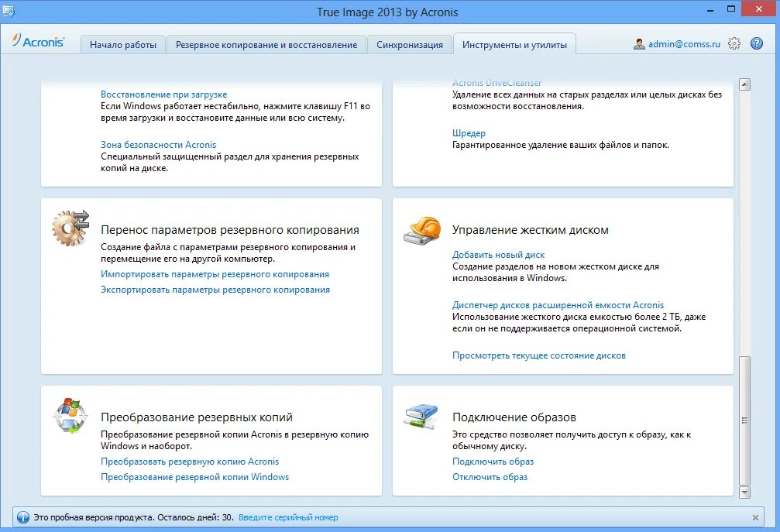Click the scrollbar down arrow

744,493
